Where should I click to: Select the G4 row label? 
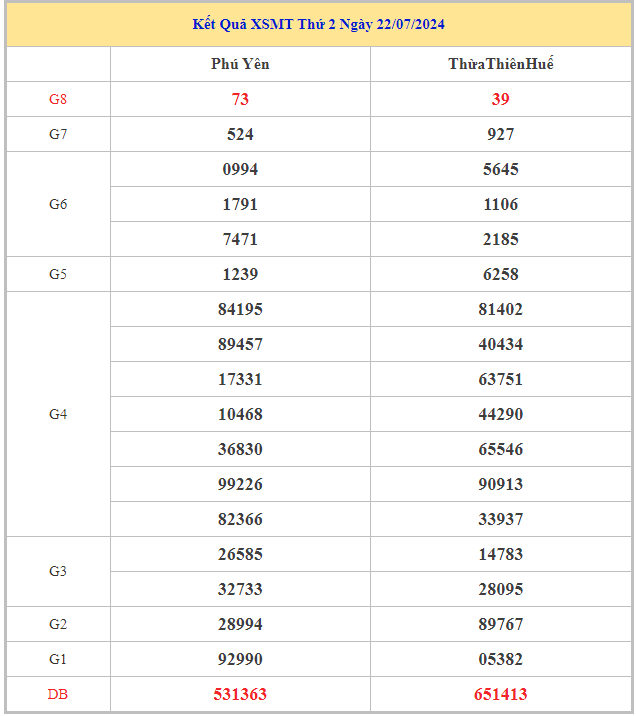point(58,414)
